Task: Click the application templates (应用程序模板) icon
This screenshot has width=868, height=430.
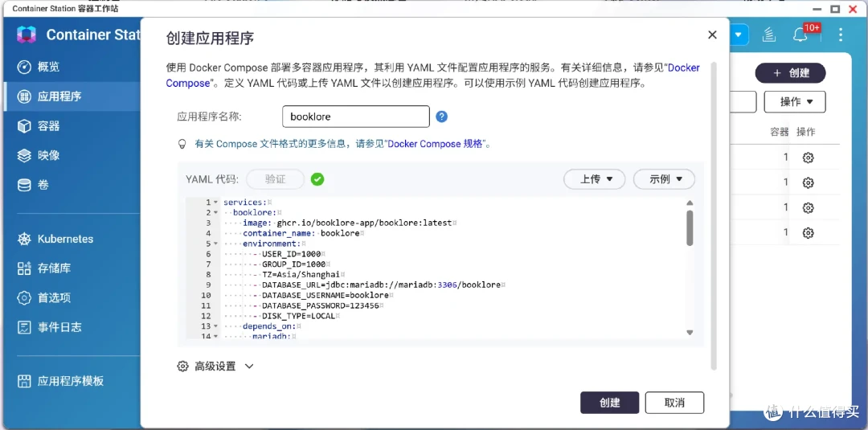Action: pos(24,381)
